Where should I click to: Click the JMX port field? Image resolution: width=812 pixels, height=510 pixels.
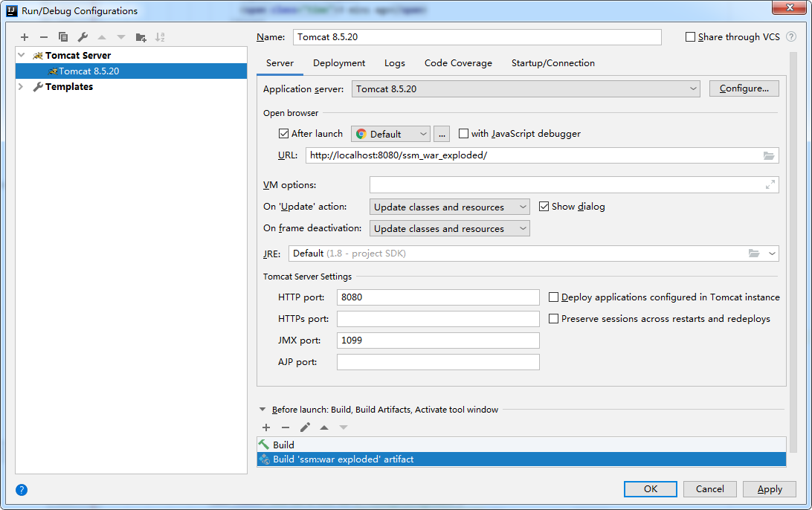click(x=438, y=340)
